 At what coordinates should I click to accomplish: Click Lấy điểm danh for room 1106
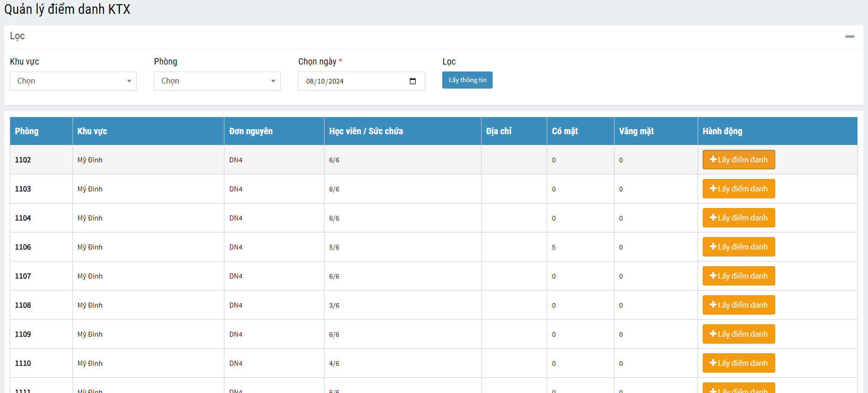(x=738, y=247)
